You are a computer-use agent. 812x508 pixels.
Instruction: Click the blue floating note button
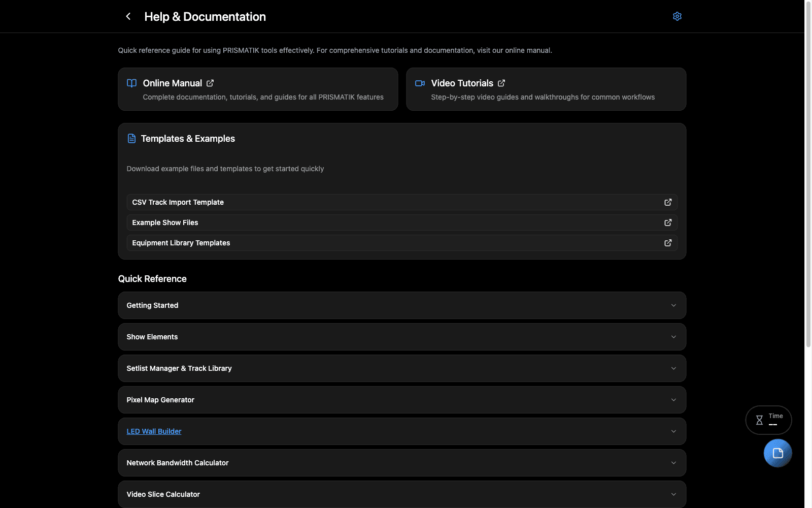tap(777, 453)
